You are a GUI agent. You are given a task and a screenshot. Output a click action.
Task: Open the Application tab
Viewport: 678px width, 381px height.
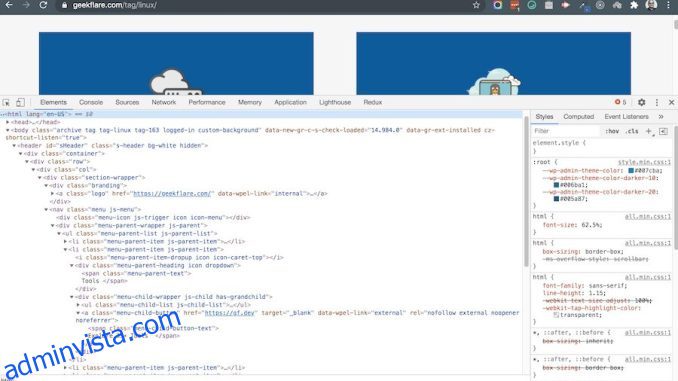(x=290, y=102)
